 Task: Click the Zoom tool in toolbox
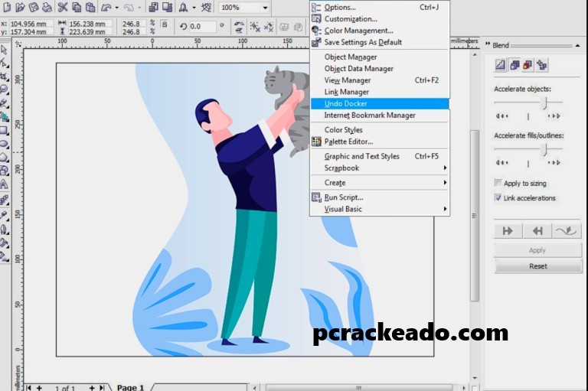pos(5,90)
